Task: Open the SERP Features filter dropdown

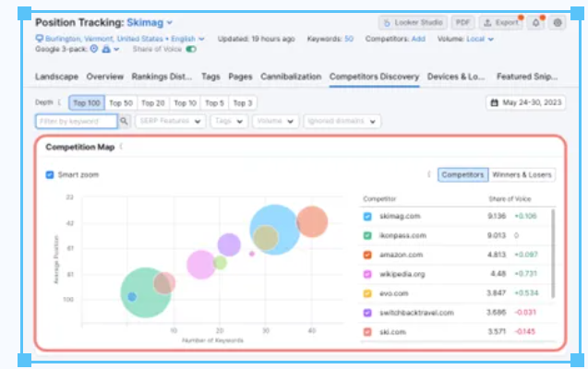Action: 170,121
